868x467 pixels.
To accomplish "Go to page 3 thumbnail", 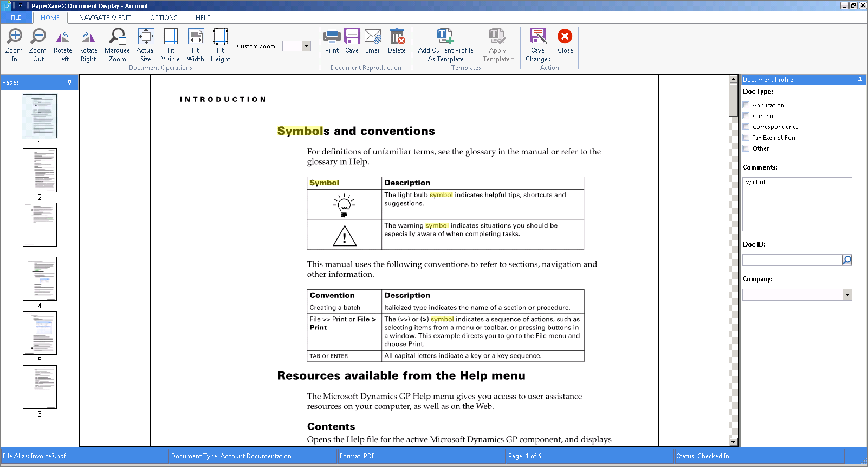I will (x=40, y=224).
